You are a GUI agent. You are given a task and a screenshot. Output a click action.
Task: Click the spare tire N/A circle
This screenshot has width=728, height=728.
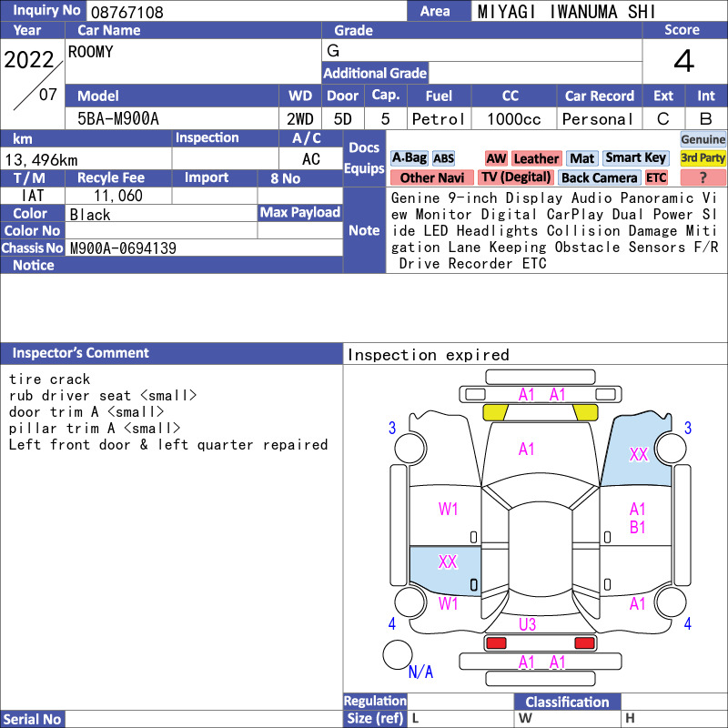[x=398, y=654]
